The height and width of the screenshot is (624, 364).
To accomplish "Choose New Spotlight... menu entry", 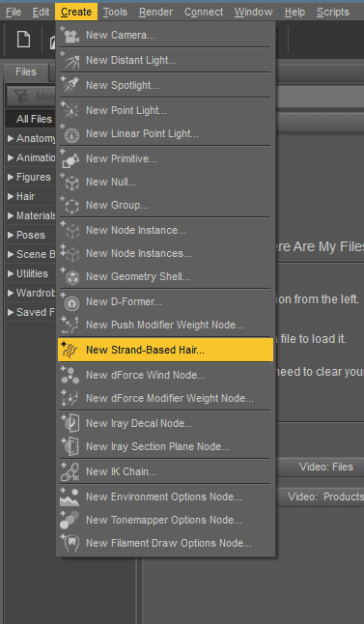I will (165, 85).
